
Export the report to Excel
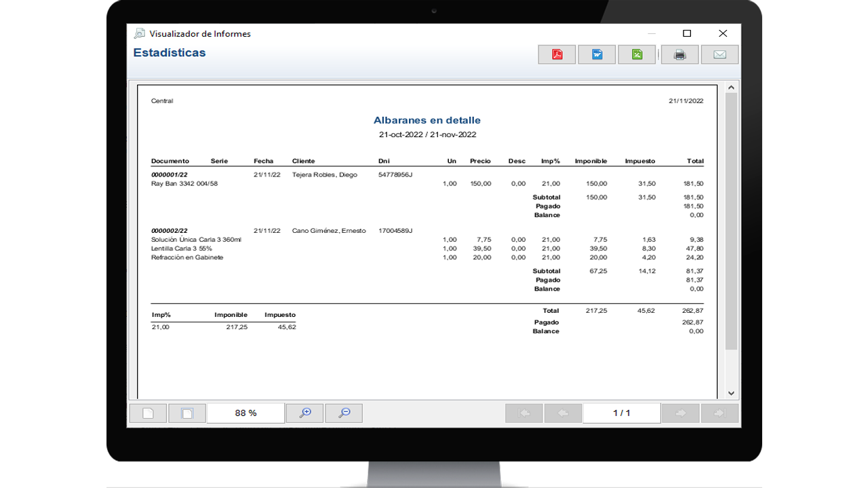pyautogui.click(x=637, y=55)
